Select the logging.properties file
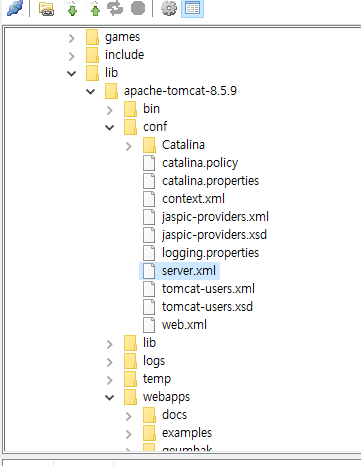 pos(210,253)
